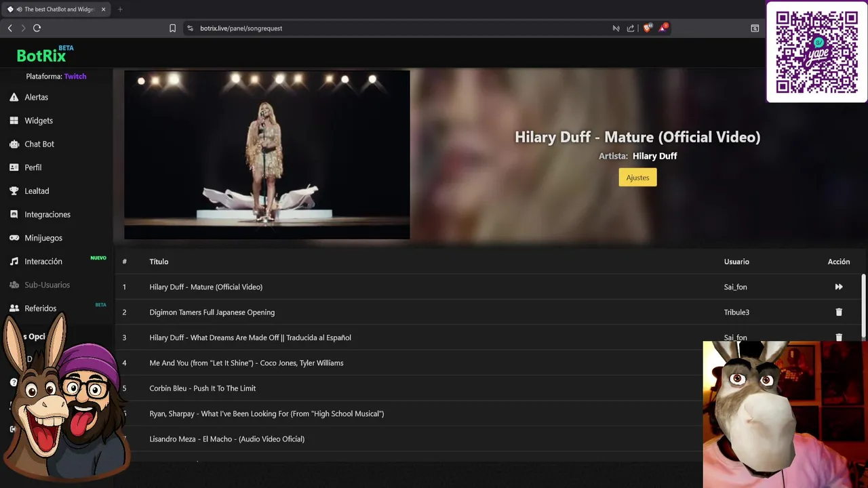The height and width of the screenshot is (488, 868).
Task: Click user Tribule3 in the queue
Action: point(736,312)
